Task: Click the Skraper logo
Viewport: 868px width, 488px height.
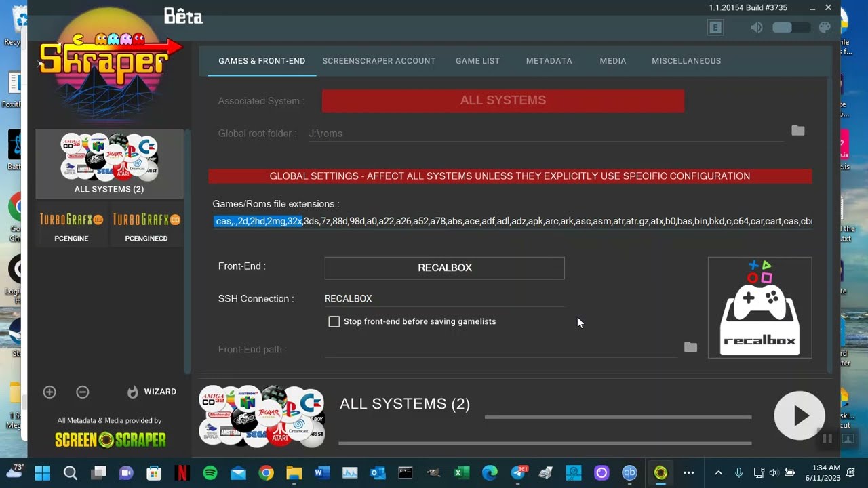Action: [108, 64]
